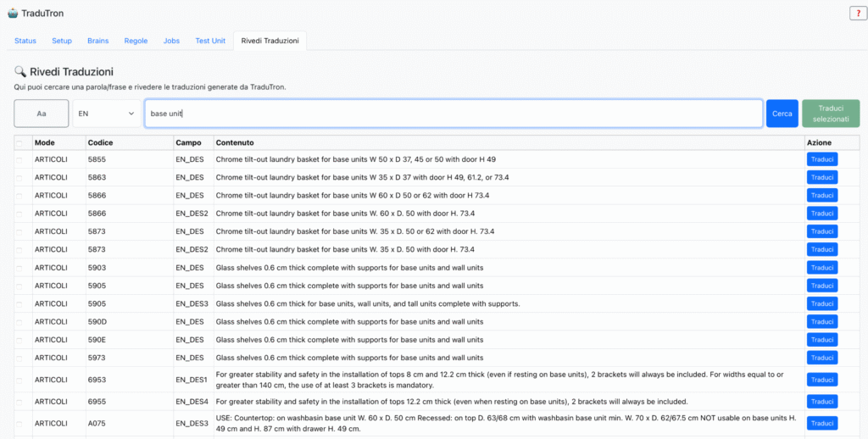Click the TraduTron robot logo icon

[12, 14]
